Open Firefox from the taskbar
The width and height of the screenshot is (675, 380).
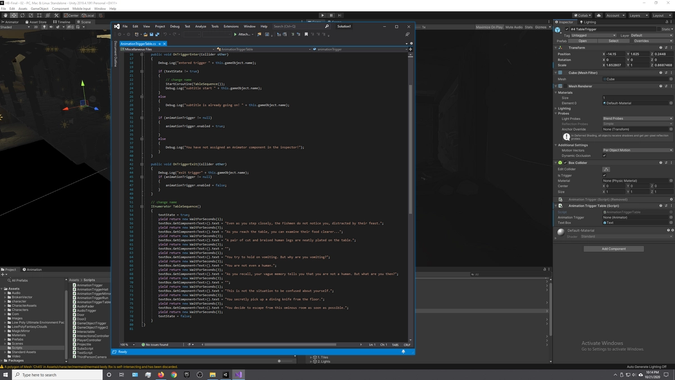(x=161, y=375)
